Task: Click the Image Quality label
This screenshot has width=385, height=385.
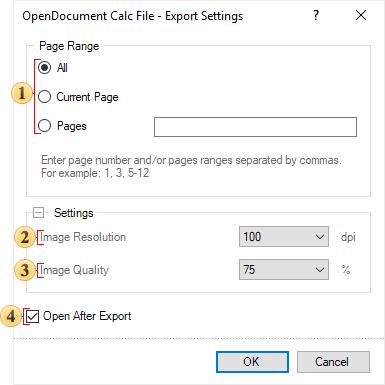Action: point(74,270)
